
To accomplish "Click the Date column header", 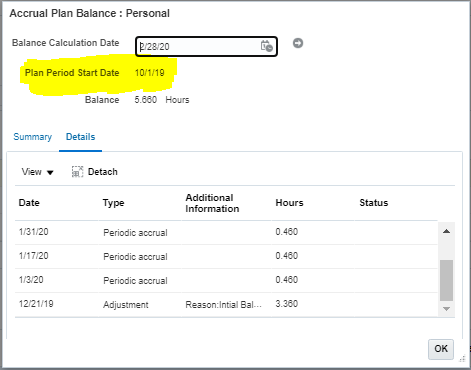I will point(29,203).
